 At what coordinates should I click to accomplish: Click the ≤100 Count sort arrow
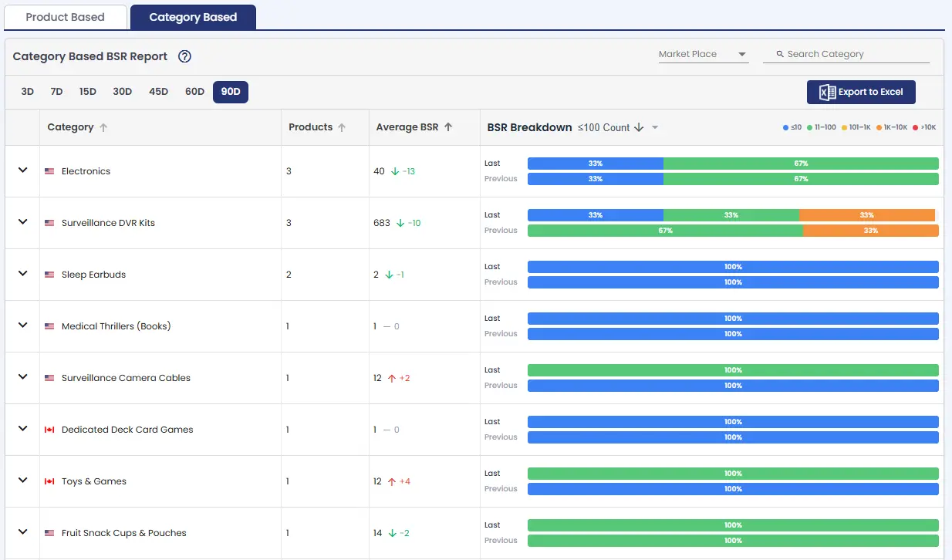639,128
